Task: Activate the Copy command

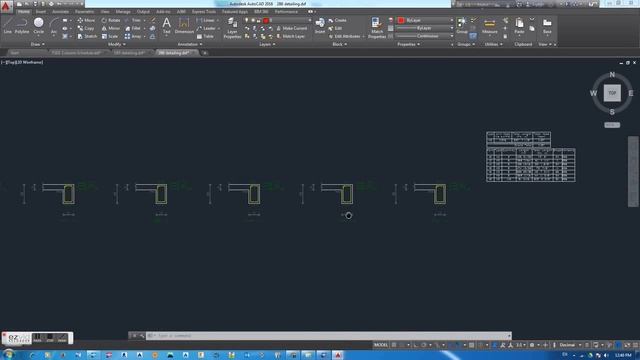Action: coord(86,28)
